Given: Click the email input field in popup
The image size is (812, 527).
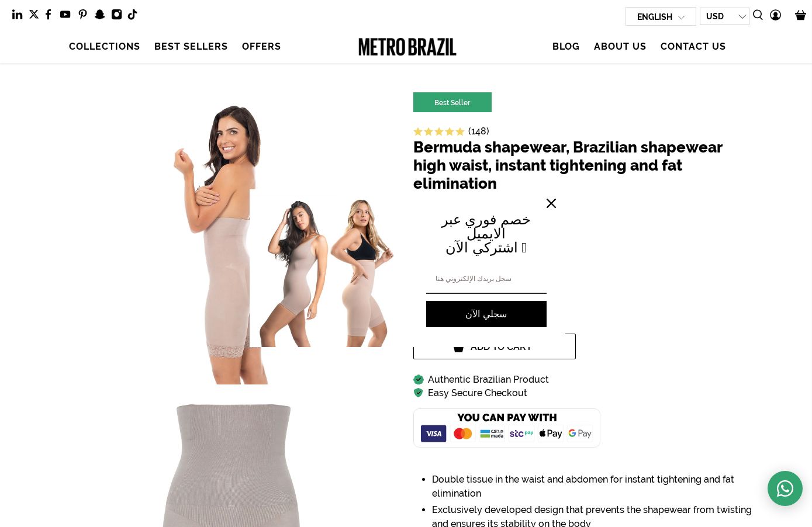Looking at the screenshot, I should click(486, 279).
